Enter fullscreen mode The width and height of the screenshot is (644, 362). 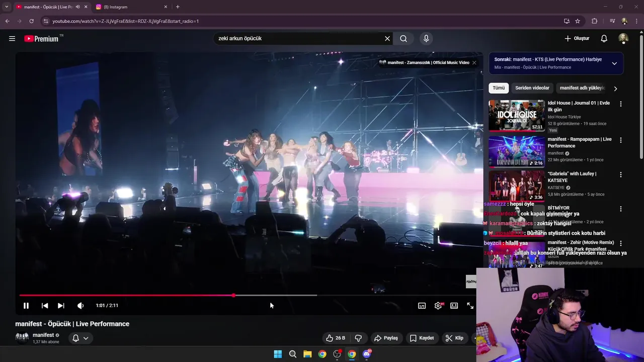[x=470, y=306]
